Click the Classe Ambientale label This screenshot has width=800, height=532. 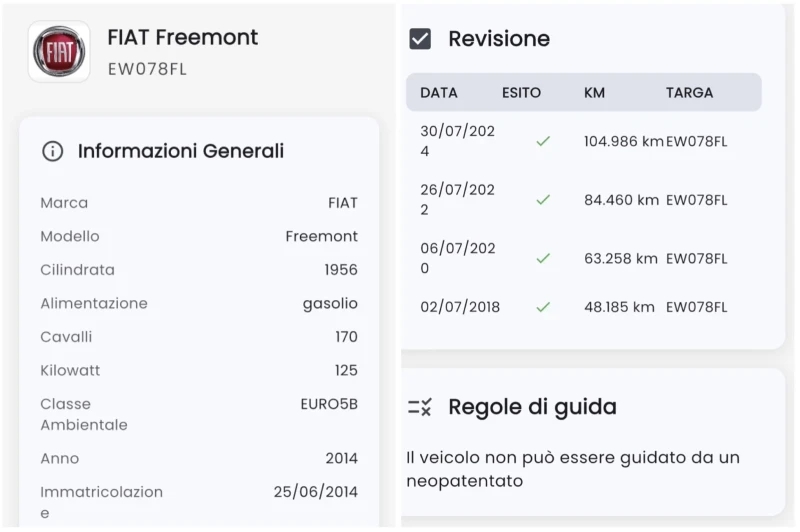pos(84,414)
